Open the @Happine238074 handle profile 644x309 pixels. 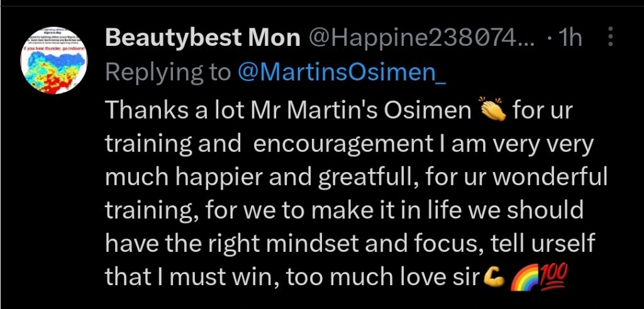(x=421, y=38)
